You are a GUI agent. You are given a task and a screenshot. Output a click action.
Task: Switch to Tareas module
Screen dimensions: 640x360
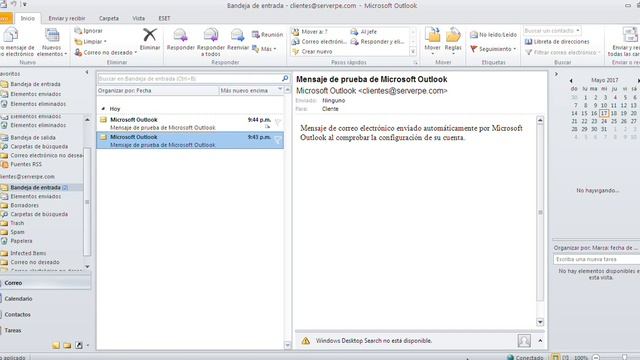(45, 330)
